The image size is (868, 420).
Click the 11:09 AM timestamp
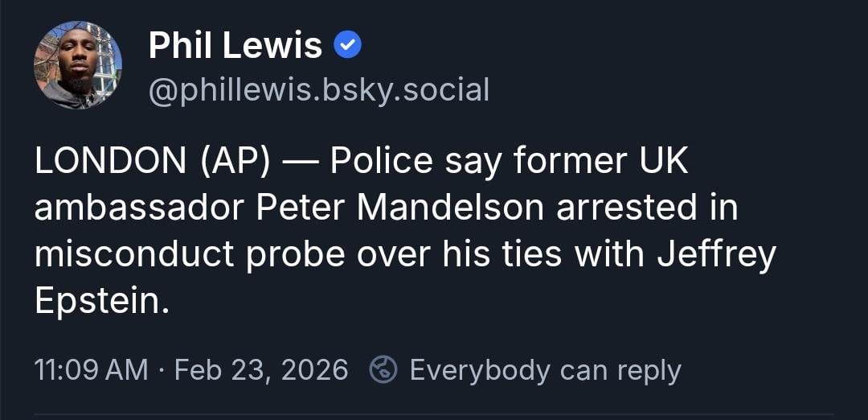[91, 370]
